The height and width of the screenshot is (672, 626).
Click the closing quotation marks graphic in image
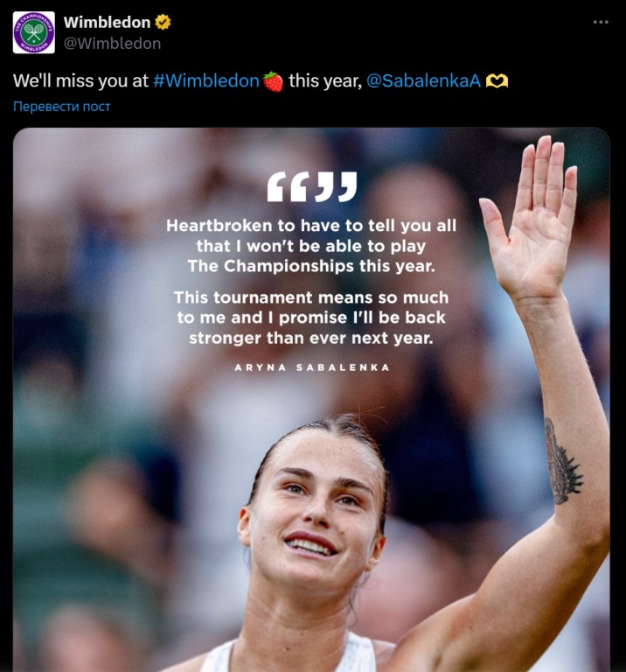pyautogui.click(x=335, y=187)
